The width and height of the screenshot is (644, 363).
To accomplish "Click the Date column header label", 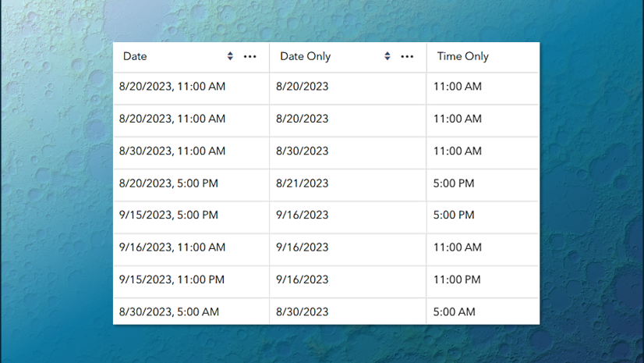I will click(x=135, y=56).
